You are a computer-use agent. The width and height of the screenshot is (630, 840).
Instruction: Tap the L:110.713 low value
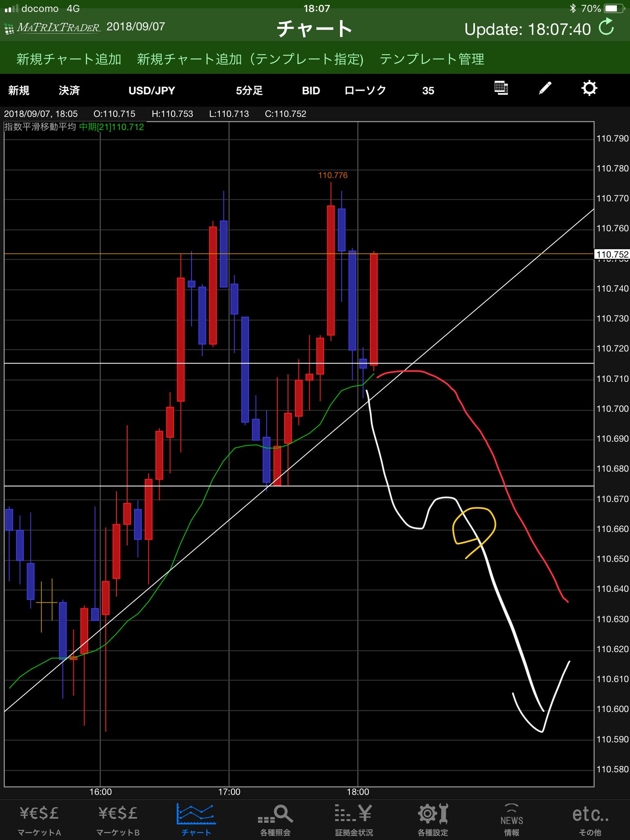pos(229,114)
